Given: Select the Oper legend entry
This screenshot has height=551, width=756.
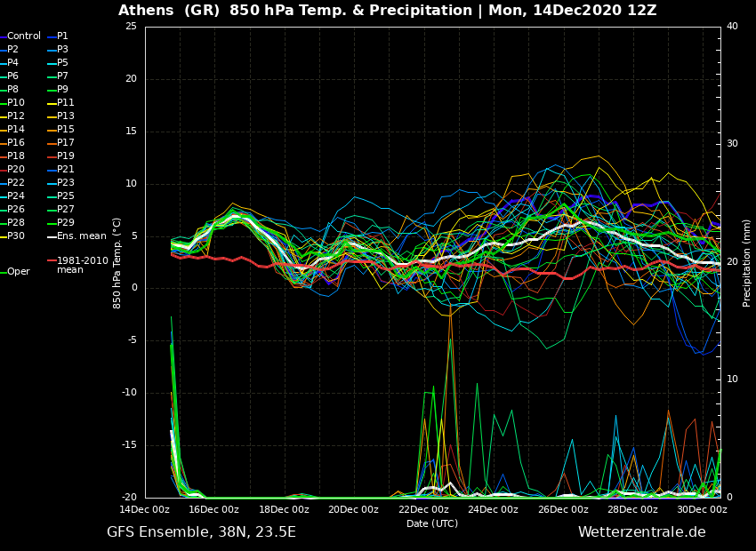Looking at the screenshot, I should click(x=18, y=272).
